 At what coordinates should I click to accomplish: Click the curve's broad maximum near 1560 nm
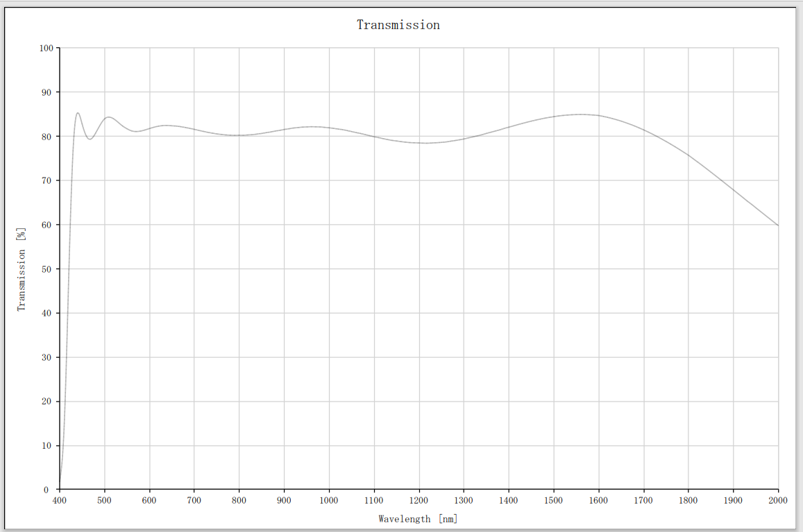(x=581, y=114)
